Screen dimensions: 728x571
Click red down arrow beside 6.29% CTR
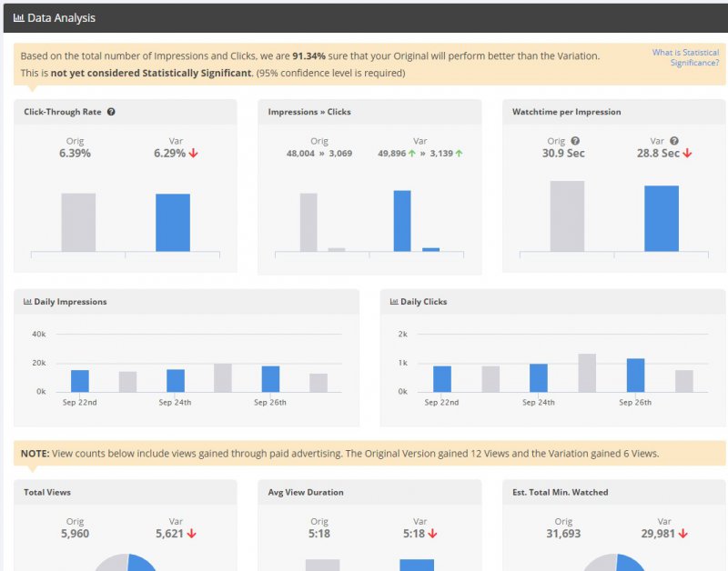tap(194, 154)
